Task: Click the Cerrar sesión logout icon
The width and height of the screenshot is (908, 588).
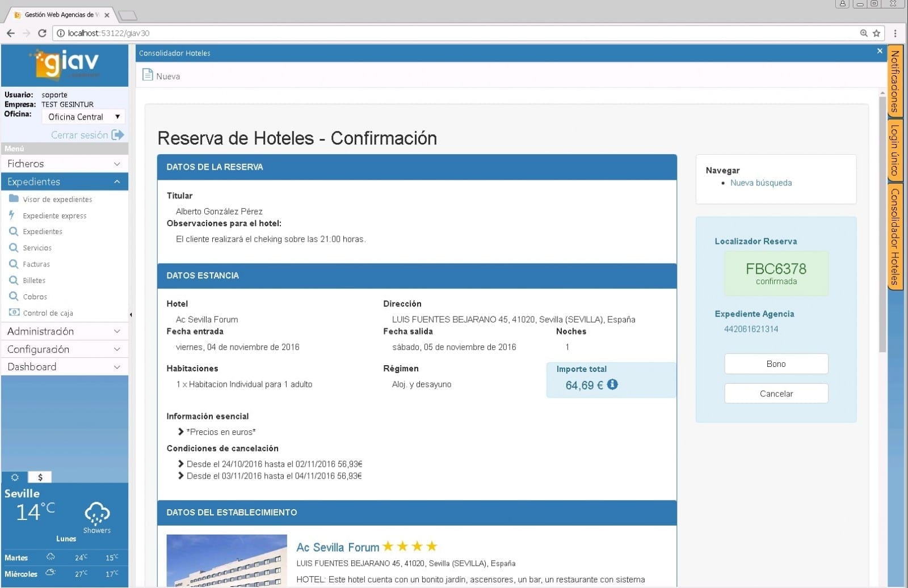Action: 118,135
